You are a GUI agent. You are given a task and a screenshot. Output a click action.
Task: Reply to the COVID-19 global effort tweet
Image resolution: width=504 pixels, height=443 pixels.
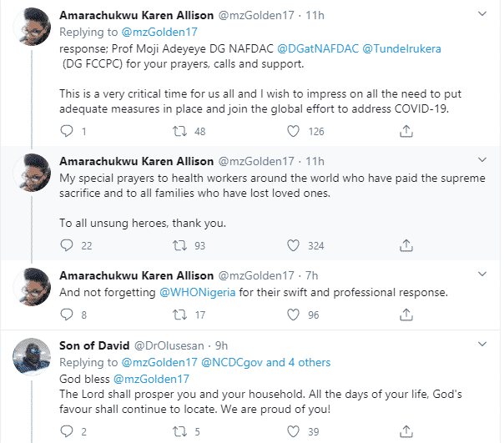click(x=68, y=130)
